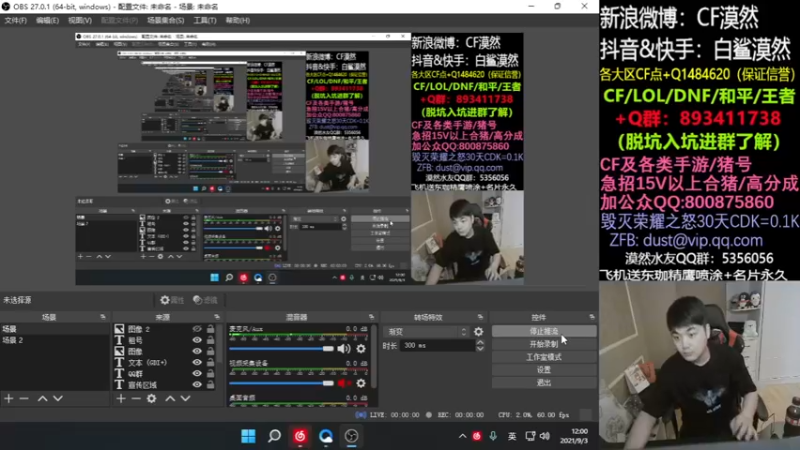The width and height of the screenshot is (800, 450).
Task: Adjust the 视频采集设备 volume slider
Action: click(281, 383)
